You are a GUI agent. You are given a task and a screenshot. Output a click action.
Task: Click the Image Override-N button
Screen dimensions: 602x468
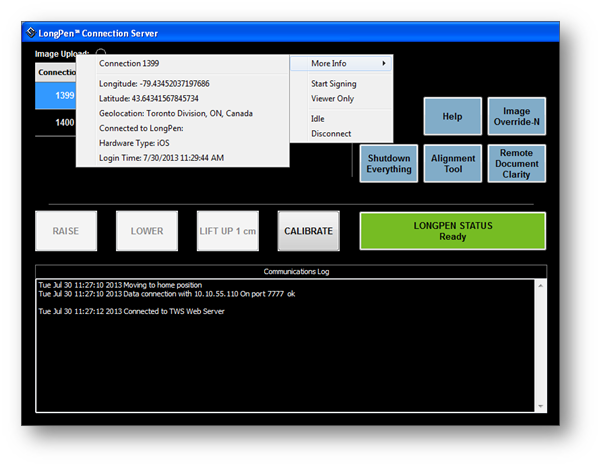point(516,116)
